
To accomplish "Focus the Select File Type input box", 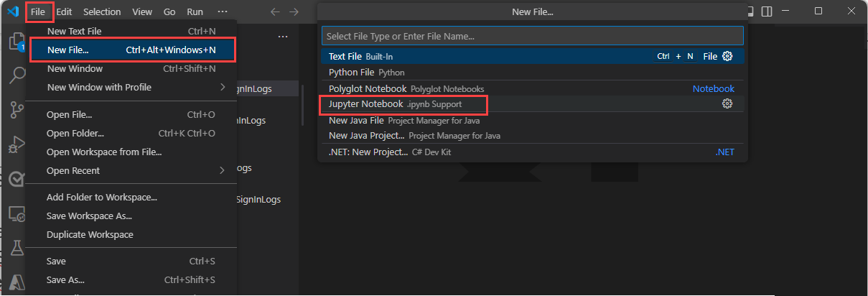I will (x=532, y=36).
